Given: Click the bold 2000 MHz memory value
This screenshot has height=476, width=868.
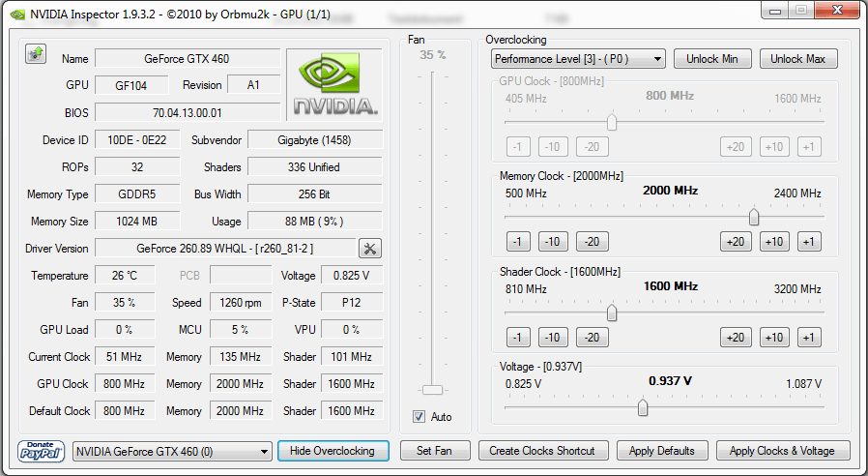Looking at the screenshot, I should click(x=670, y=191).
